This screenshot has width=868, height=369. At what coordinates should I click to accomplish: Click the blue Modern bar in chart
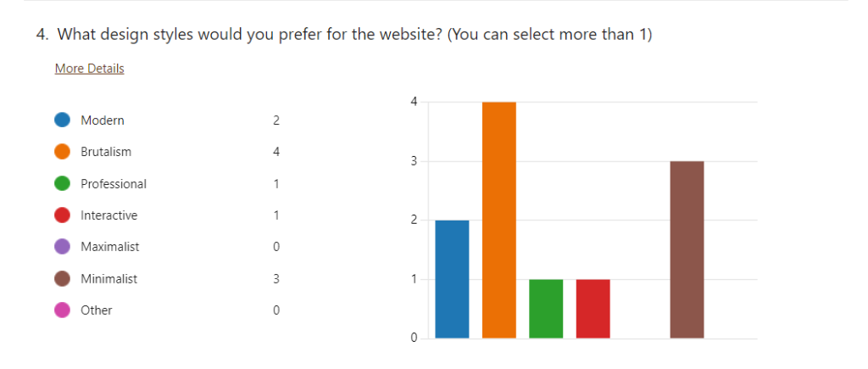point(452,279)
